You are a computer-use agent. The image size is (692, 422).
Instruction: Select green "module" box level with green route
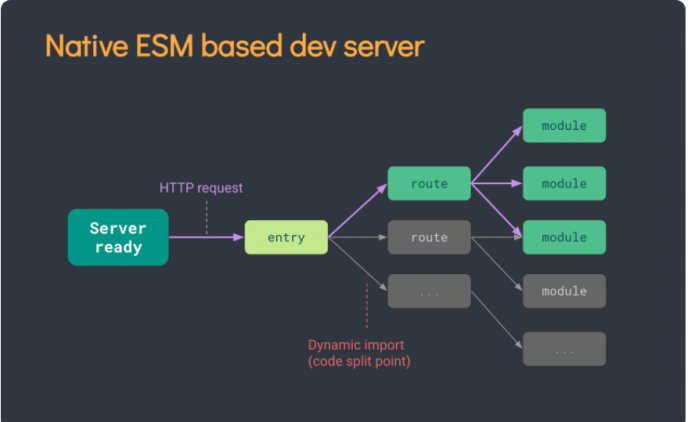(x=564, y=184)
